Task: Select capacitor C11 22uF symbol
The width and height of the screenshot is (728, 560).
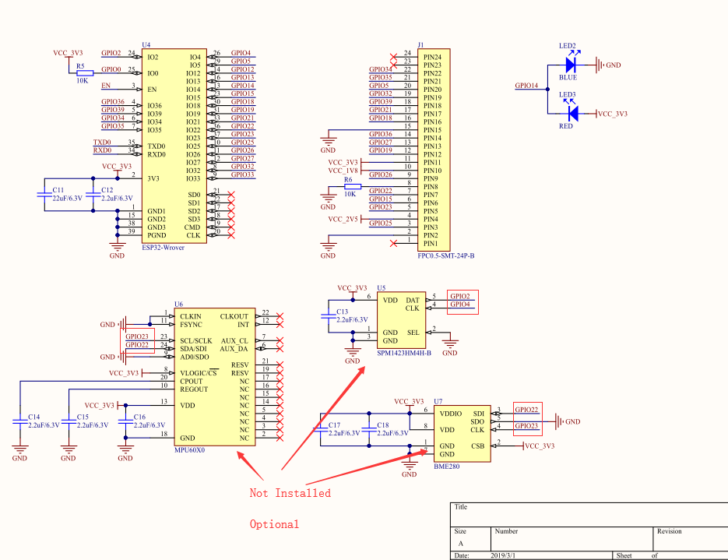Action: pyautogui.click(x=44, y=195)
